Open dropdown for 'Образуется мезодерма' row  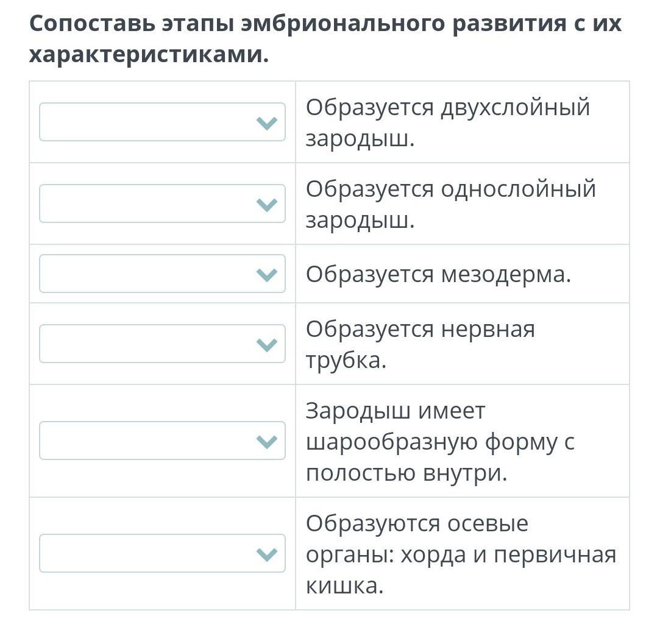(162, 274)
